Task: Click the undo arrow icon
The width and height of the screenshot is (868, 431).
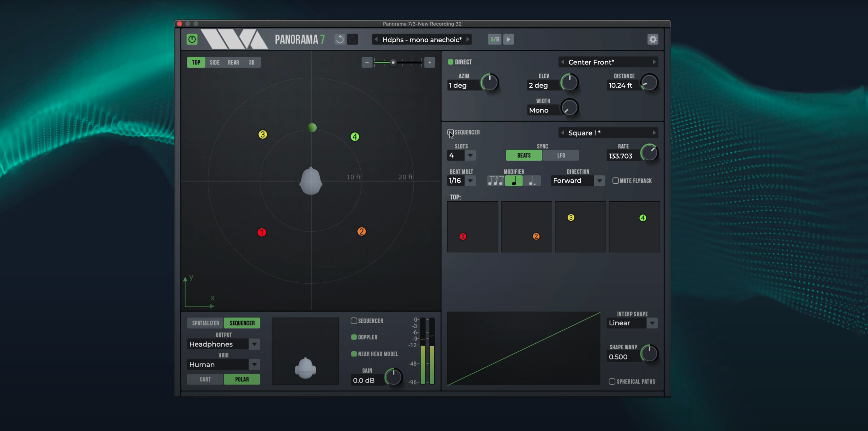Action: point(340,39)
